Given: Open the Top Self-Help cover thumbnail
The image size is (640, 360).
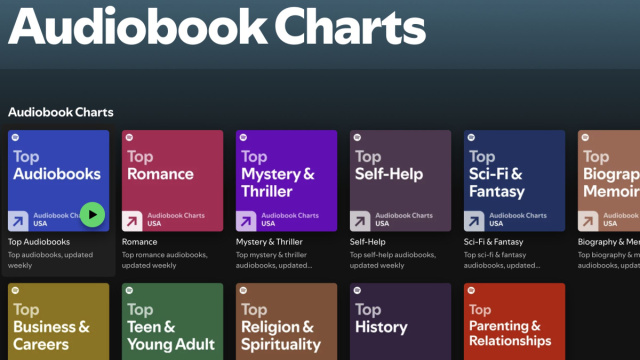Looking at the screenshot, I should coord(400,181).
